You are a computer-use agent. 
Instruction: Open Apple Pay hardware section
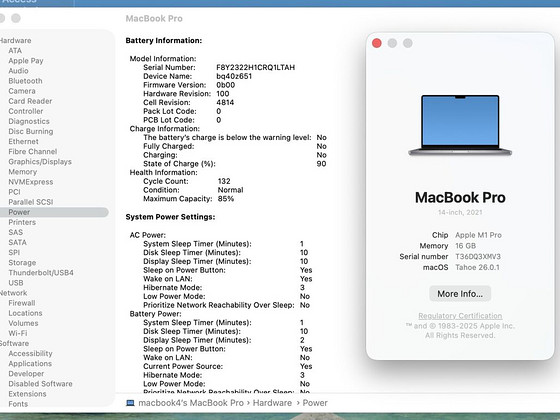click(x=26, y=61)
